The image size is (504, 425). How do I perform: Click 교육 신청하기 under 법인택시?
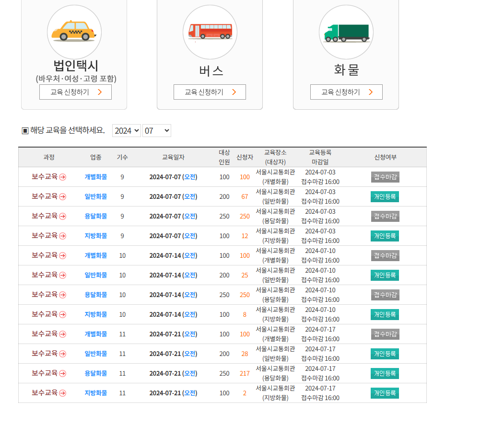(75, 92)
